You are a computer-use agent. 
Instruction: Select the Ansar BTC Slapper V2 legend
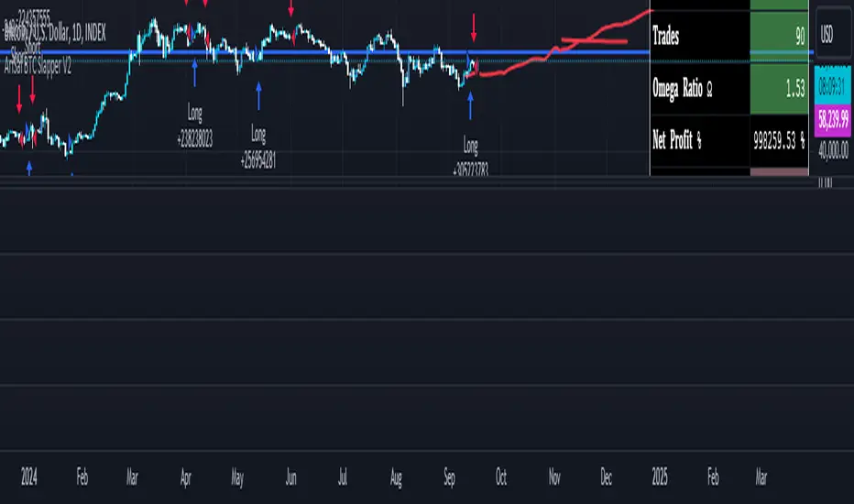[38, 67]
